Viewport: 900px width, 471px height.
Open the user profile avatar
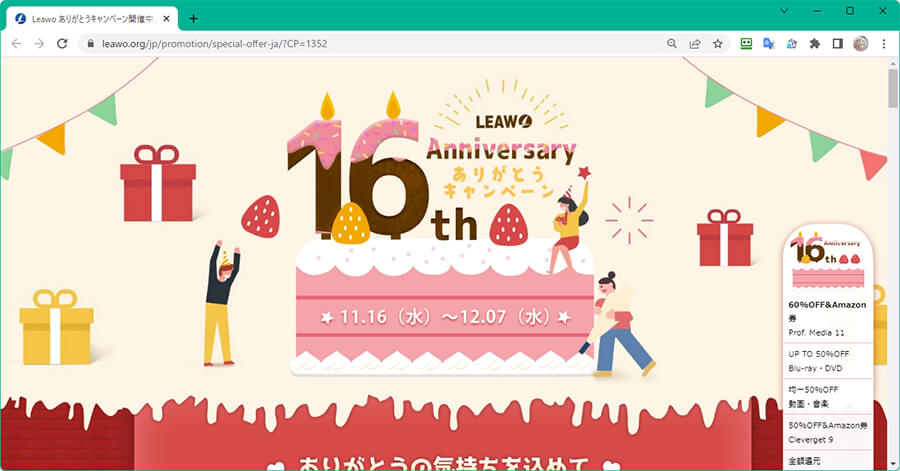860,44
